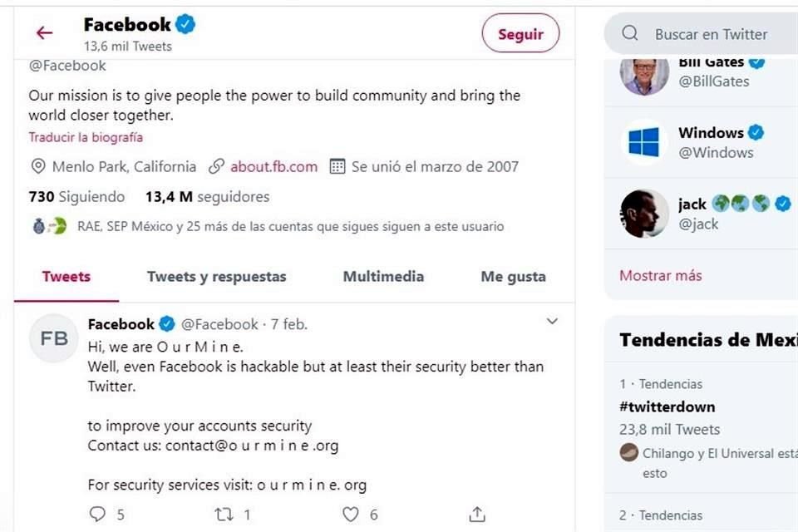Viewport: 798px width, 532px height.
Task: Open the about.fb.com link
Action: [274, 166]
